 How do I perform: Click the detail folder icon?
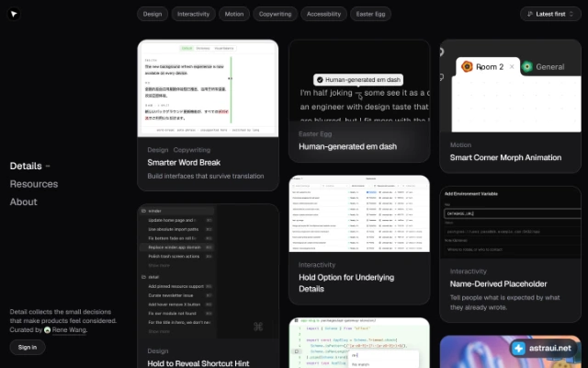(x=143, y=277)
